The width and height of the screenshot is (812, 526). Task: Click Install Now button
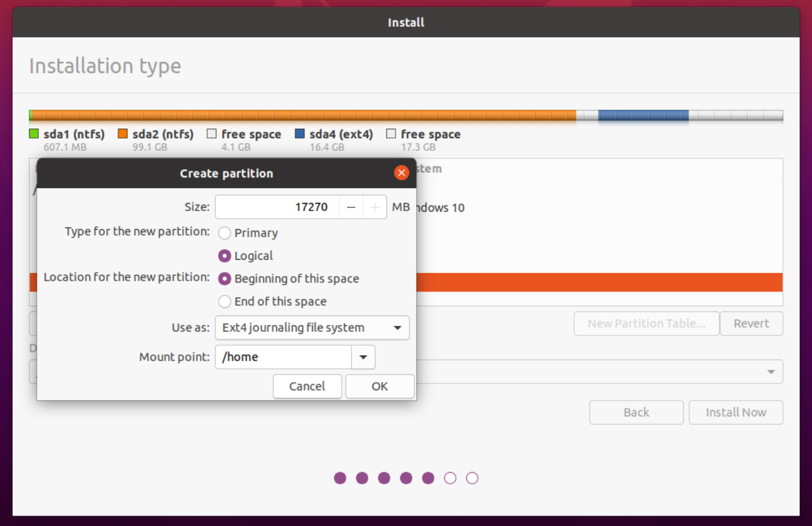click(736, 412)
